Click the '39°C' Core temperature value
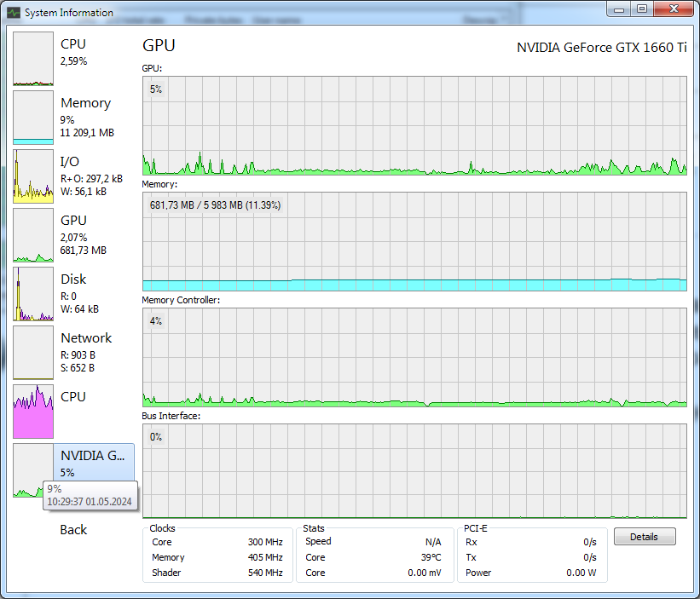The image size is (700, 599). tap(431, 557)
